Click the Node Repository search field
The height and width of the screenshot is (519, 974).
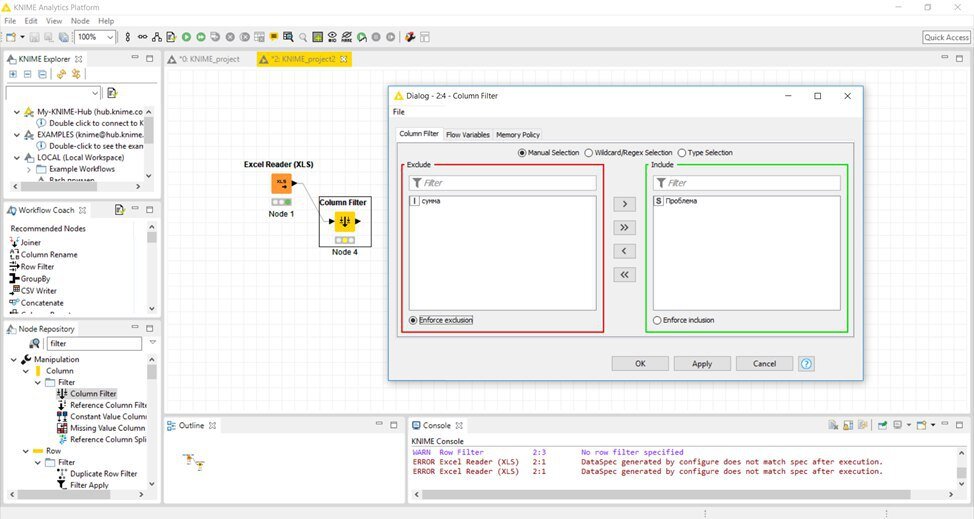94,343
